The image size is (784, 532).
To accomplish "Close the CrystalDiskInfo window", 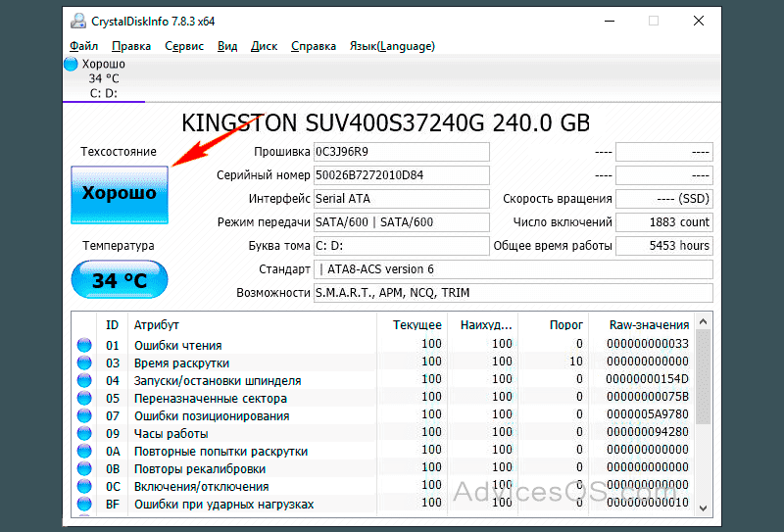I will tap(699, 21).
